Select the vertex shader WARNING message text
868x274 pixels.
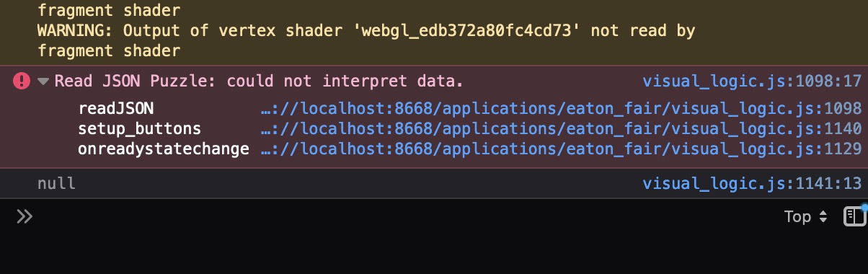click(366, 41)
